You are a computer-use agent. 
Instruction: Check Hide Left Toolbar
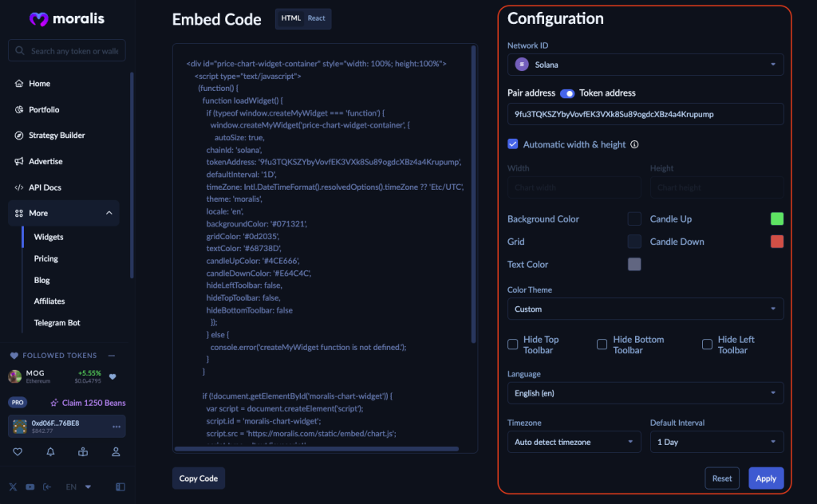[707, 345]
